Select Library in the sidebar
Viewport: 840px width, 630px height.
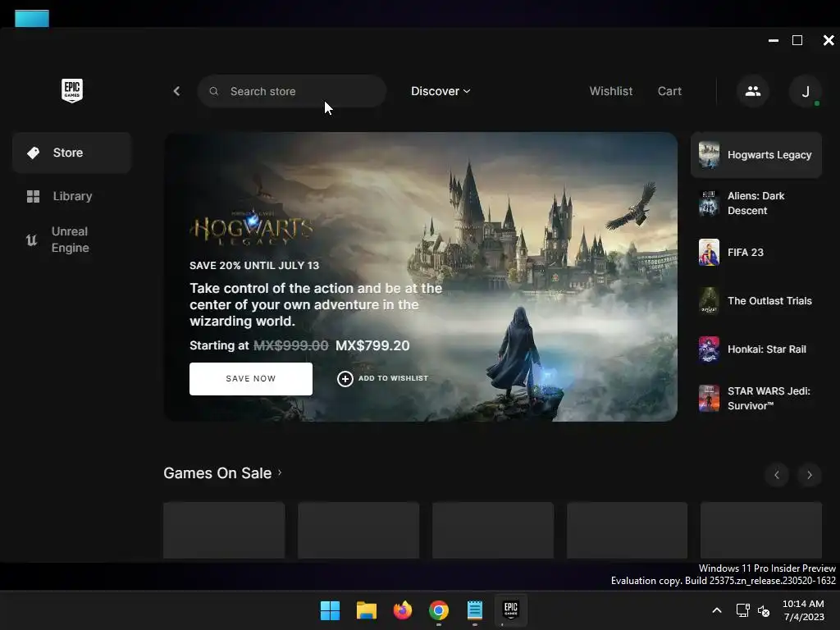point(72,197)
